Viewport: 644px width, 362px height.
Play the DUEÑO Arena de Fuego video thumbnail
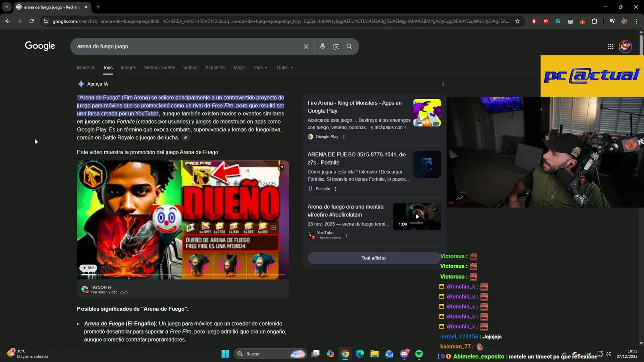tap(183, 220)
